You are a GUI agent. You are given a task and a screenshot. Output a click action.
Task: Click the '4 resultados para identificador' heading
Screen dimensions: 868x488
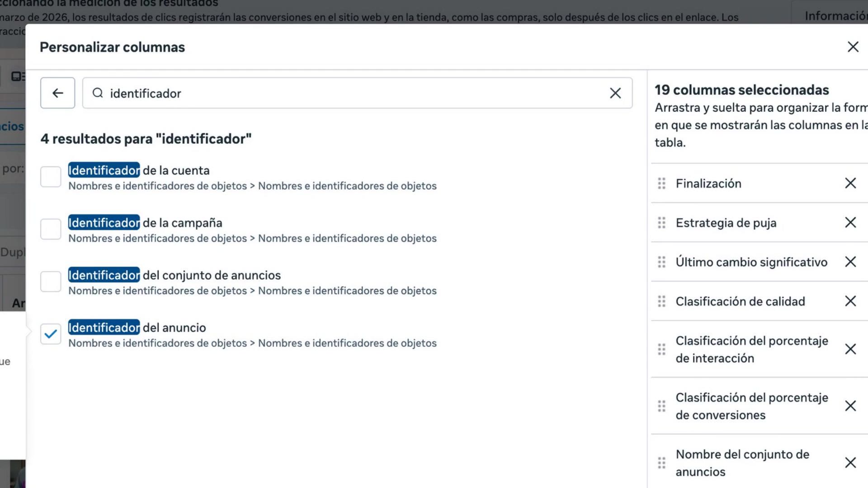click(146, 139)
